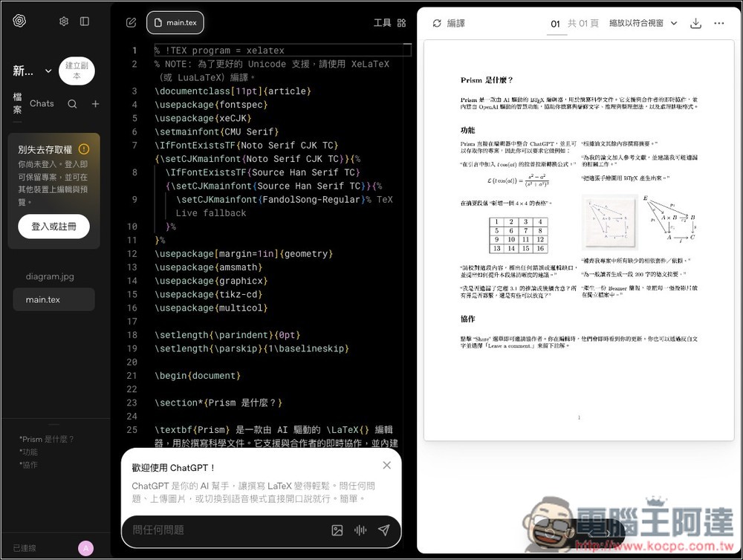Click line number 18 in gutter

tap(132, 335)
